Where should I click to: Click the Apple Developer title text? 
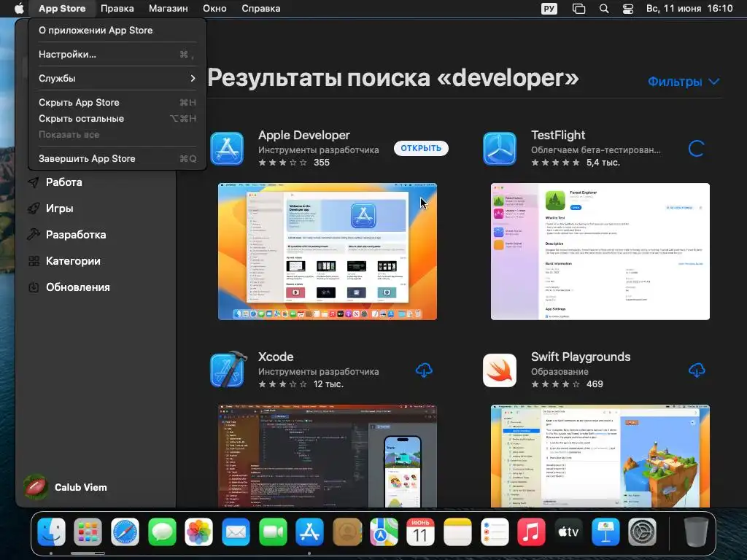click(304, 135)
